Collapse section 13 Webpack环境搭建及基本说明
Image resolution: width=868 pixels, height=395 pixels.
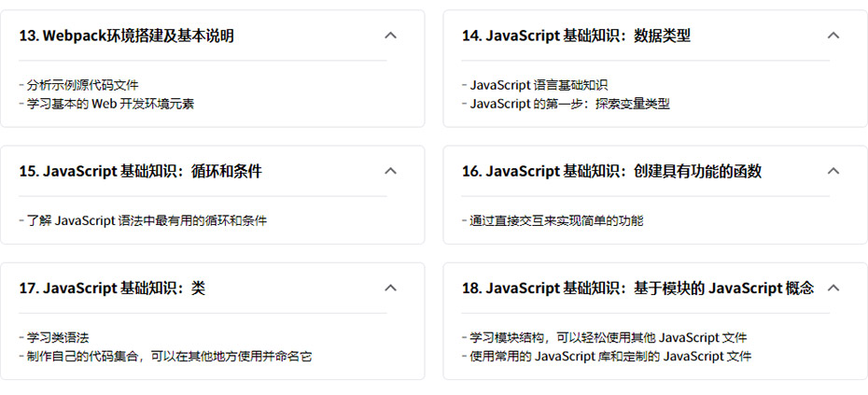click(x=390, y=35)
